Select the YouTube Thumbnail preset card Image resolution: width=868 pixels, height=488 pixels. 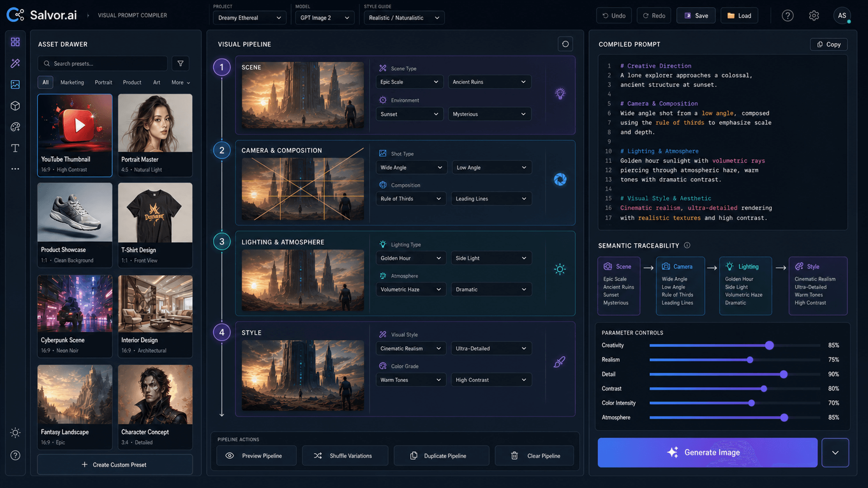[x=75, y=135]
